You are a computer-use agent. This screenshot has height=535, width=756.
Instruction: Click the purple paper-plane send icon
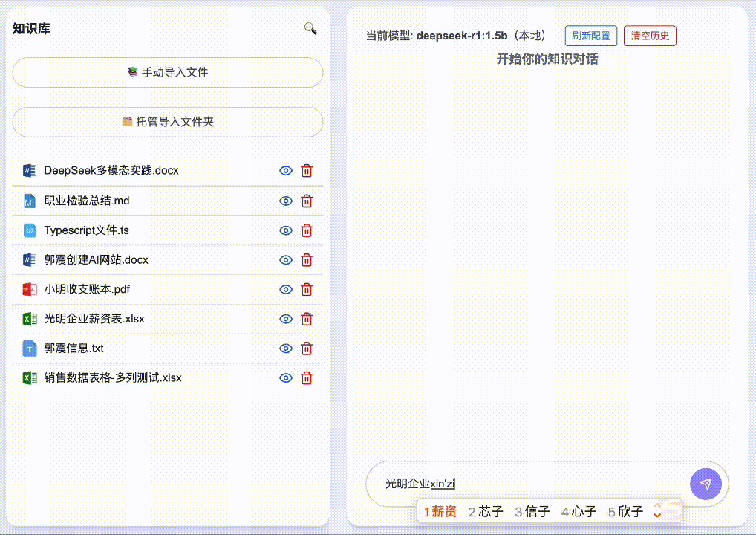pyautogui.click(x=706, y=484)
